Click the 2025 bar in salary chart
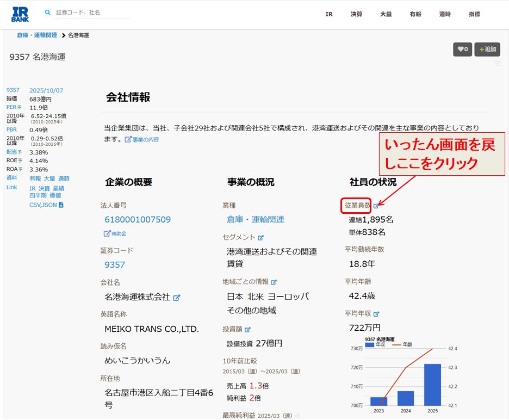Viewport: 509px width, 420px height. (x=432, y=384)
